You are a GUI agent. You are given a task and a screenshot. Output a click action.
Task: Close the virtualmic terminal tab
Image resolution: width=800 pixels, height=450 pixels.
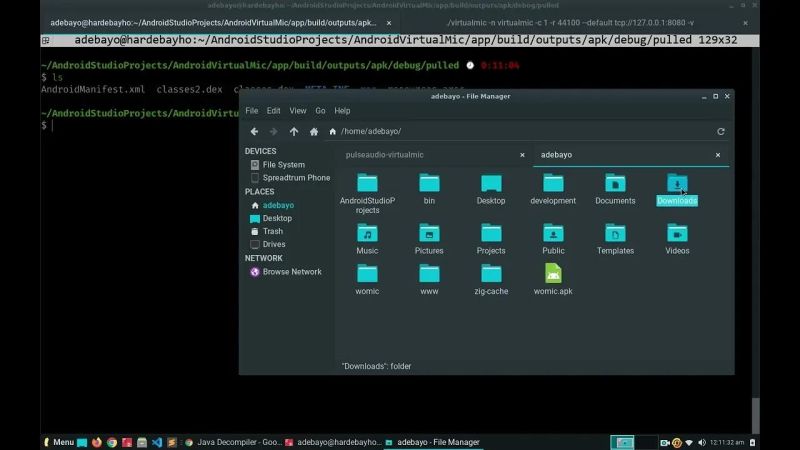[745, 23]
